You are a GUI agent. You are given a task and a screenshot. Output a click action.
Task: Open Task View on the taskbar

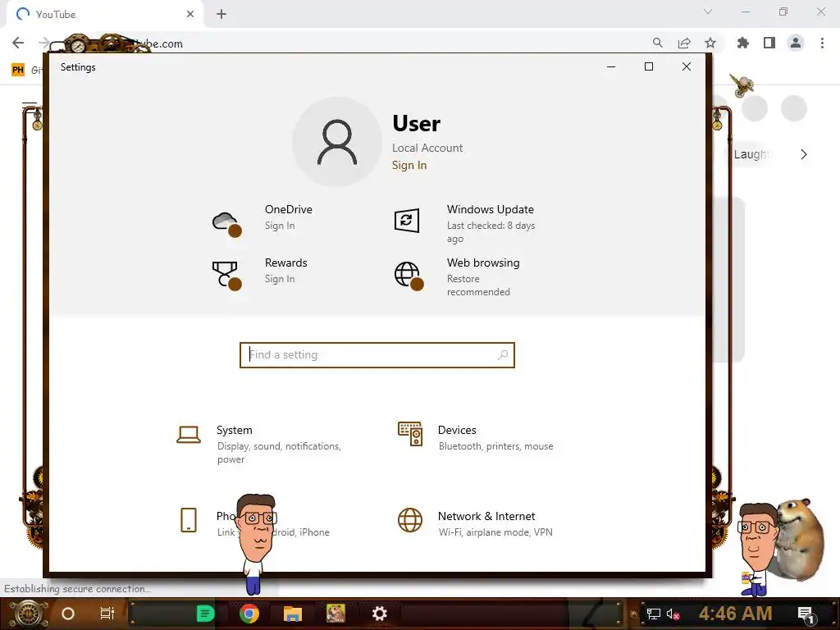107,614
